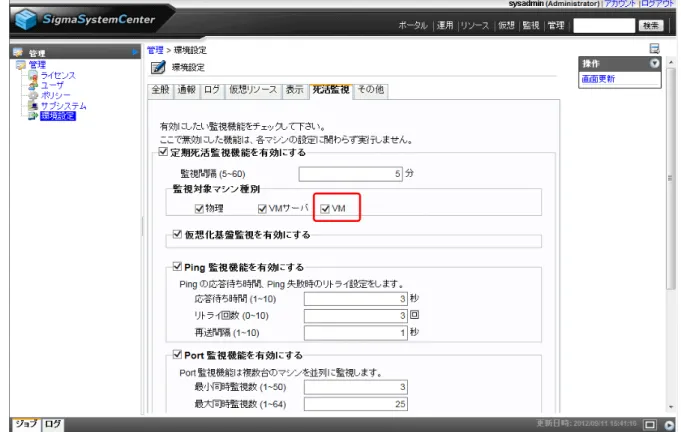The height and width of the screenshot is (432, 681).
Task: Click the square icon in bottom status bar
Action: pyautogui.click(x=650, y=424)
